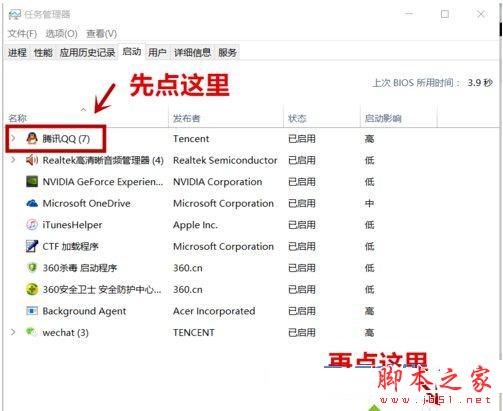Select the Background Agent row name
Screen dimensions: 503x411
pos(84,311)
